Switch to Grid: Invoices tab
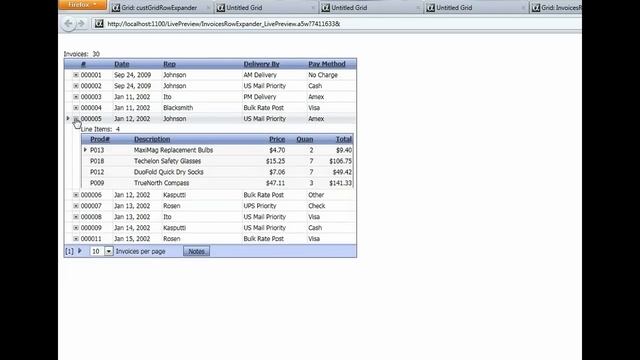The height and width of the screenshot is (360, 640). (556, 8)
